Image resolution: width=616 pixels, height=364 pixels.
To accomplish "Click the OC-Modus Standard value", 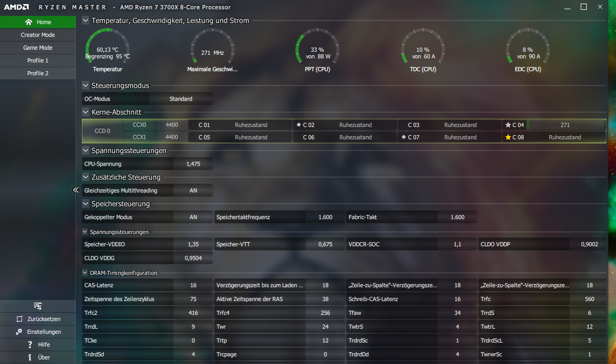I will tap(181, 99).
